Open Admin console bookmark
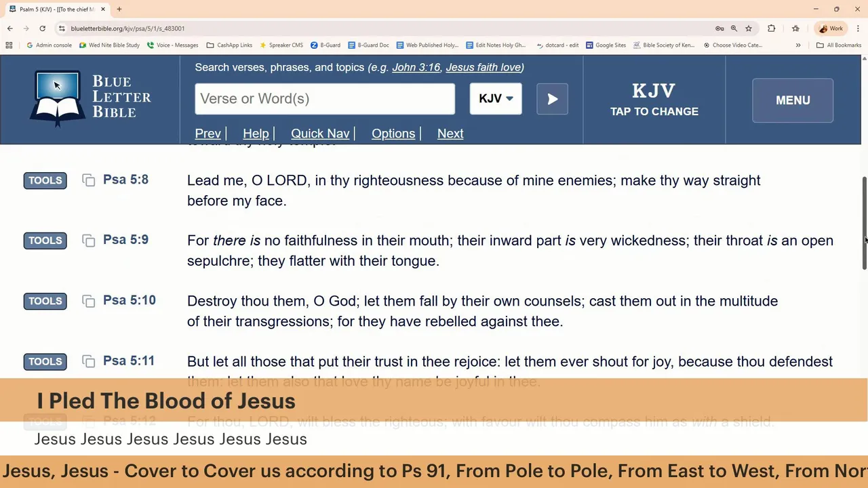 point(49,45)
